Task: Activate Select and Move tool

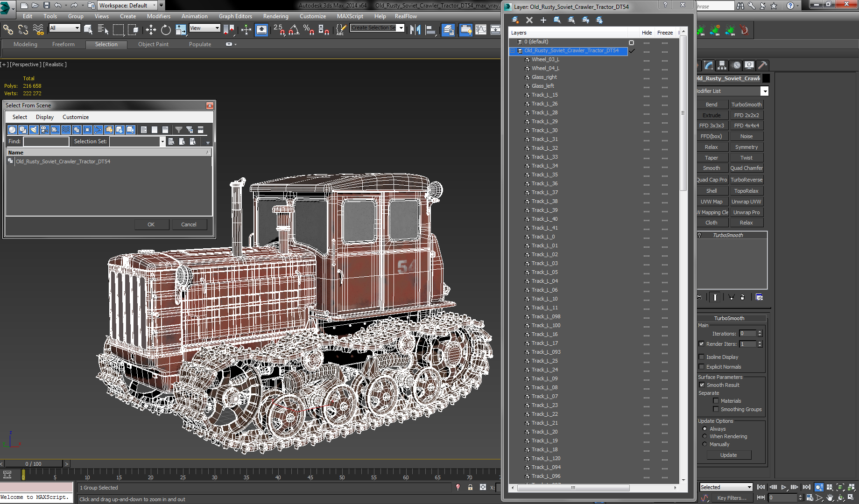Action: pos(150,30)
